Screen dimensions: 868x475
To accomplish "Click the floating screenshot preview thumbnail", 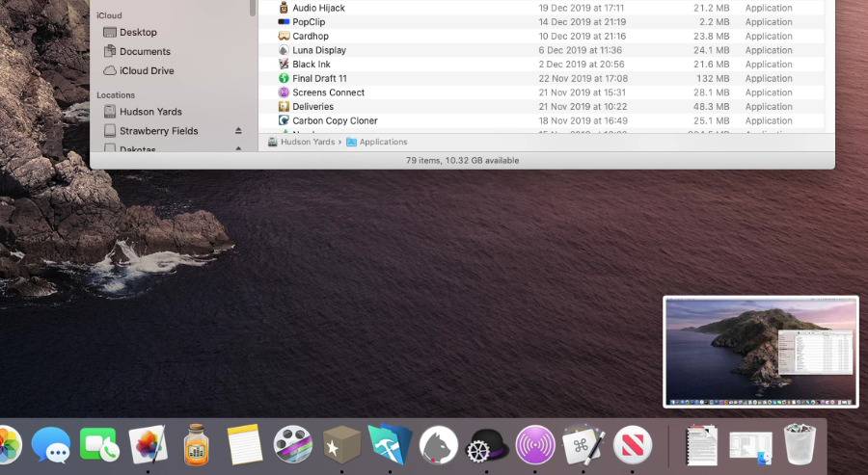I will click(760, 352).
